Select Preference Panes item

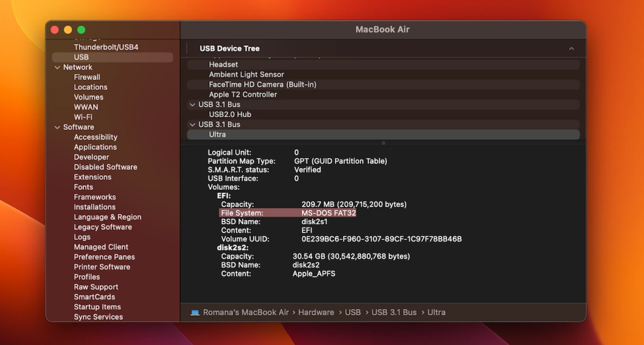(x=105, y=257)
